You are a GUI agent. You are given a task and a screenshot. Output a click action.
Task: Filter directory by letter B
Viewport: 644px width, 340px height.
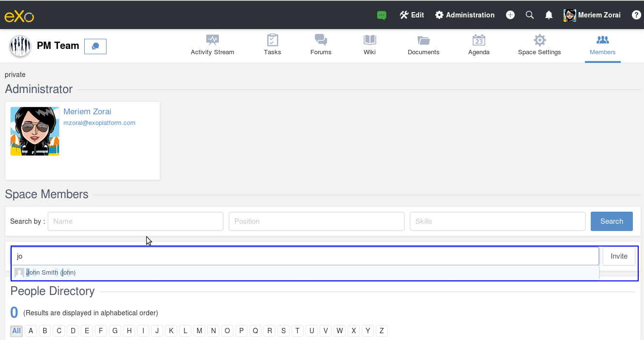tap(45, 331)
